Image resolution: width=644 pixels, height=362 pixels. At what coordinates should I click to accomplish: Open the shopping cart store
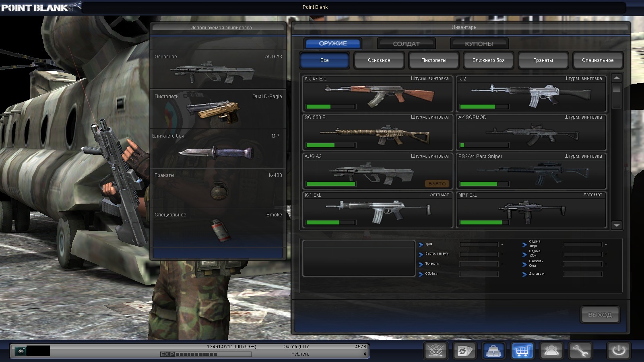522,351
